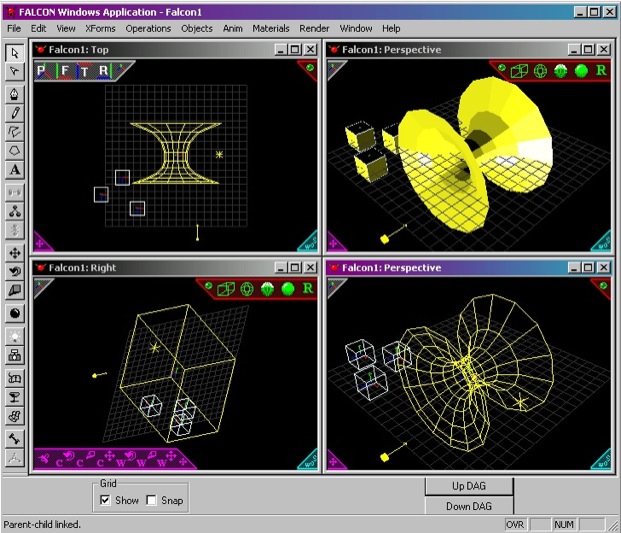
Task: Switch Top window to F front view
Action: 64,71
